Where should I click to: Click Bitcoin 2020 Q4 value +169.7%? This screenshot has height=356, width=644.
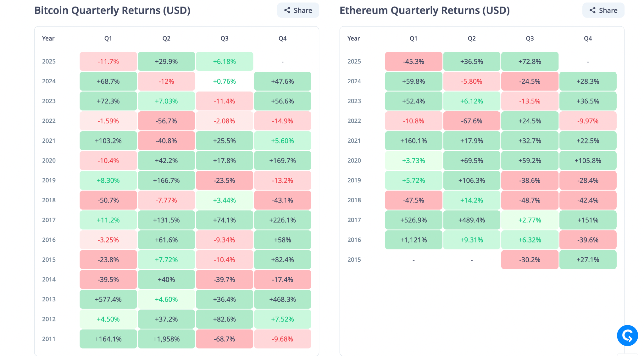[x=283, y=160]
